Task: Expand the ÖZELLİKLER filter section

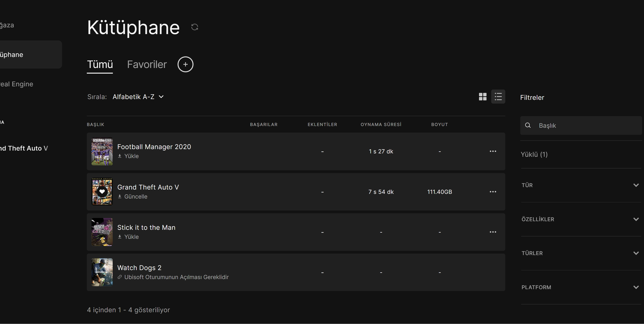Action: point(580,219)
